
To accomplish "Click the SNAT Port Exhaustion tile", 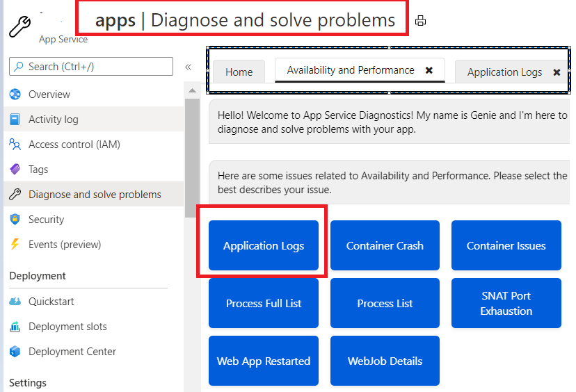I will [506, 303].
